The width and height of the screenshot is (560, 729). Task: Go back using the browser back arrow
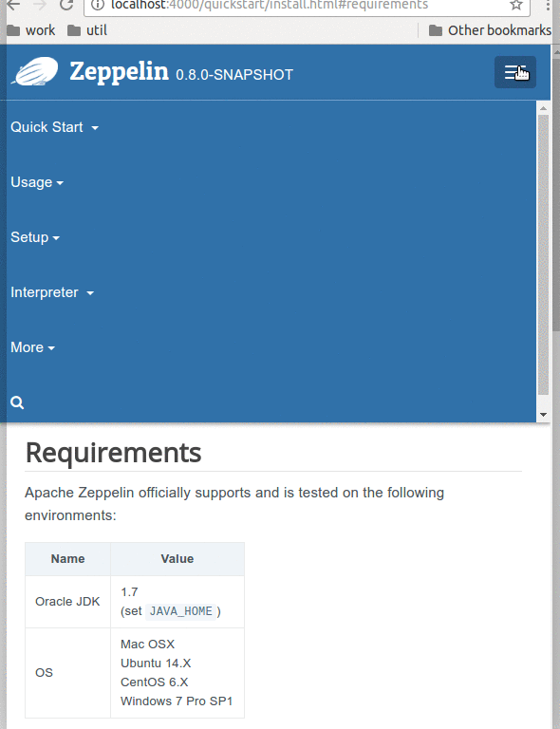[13, 5]
